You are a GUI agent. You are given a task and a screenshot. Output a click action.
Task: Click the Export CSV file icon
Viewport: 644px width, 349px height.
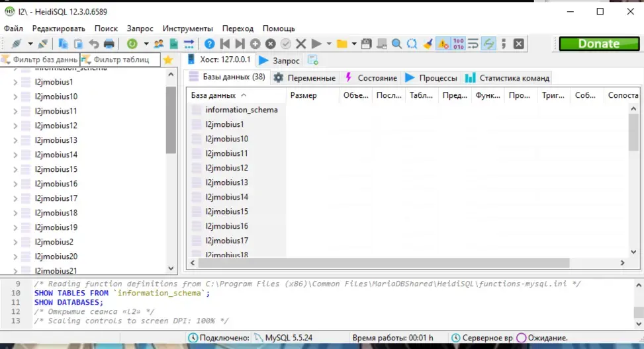173,44
